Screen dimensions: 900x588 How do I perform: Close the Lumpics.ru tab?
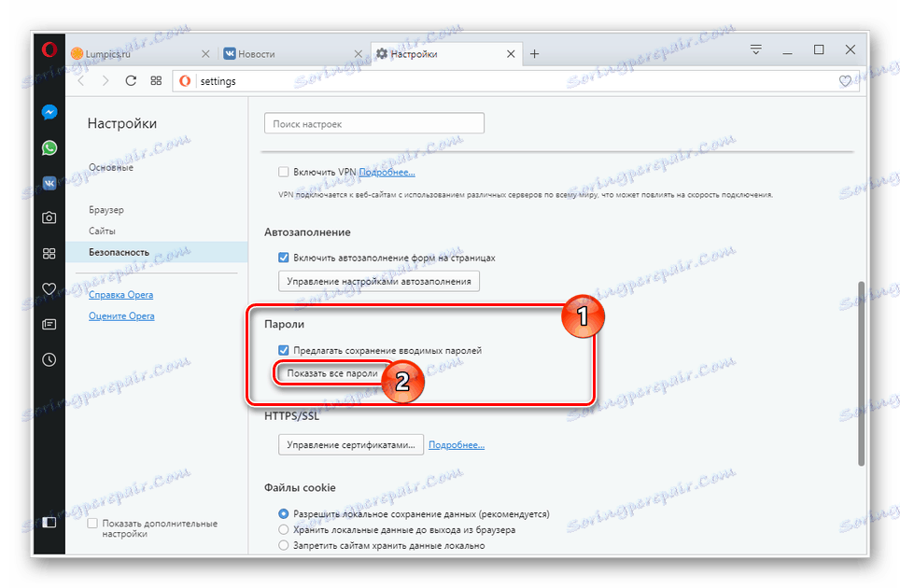[205, 54]
